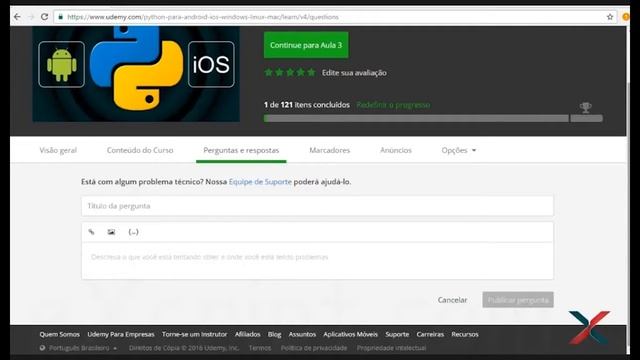Click the Termos footer link

coord(260,348)
